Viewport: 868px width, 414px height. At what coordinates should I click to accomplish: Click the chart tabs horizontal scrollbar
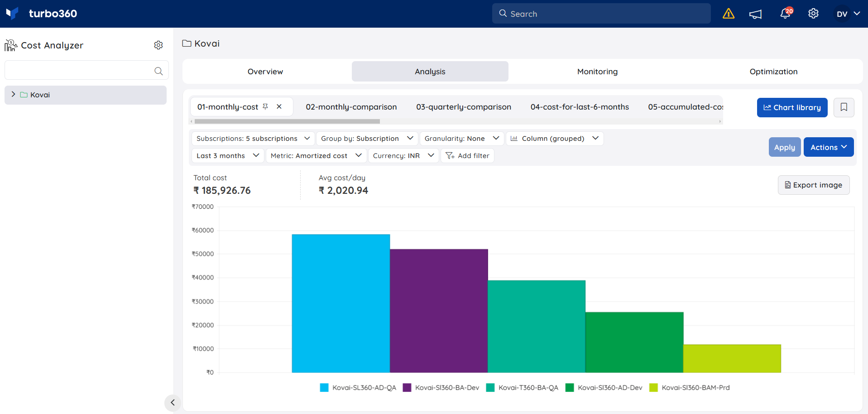pyautogui.click(x=287, y=121)
